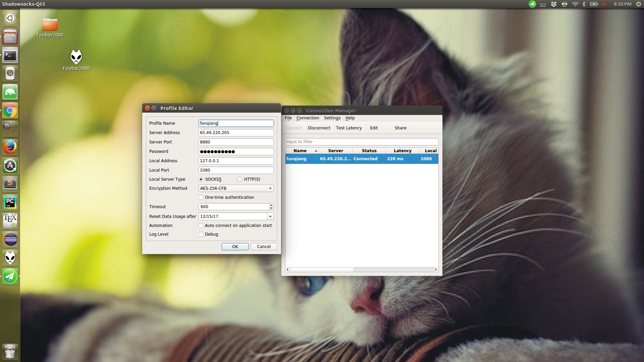Open File menu in Connection Manager

(288, 118)
